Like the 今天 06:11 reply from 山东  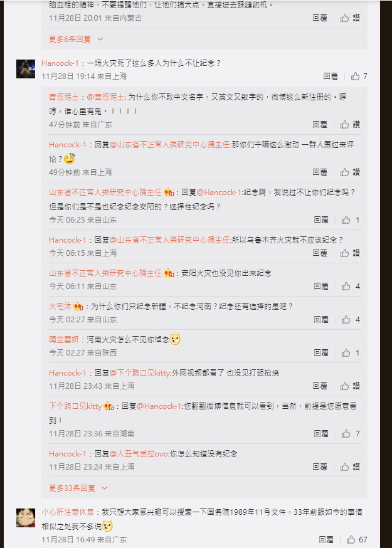[346, 287]
